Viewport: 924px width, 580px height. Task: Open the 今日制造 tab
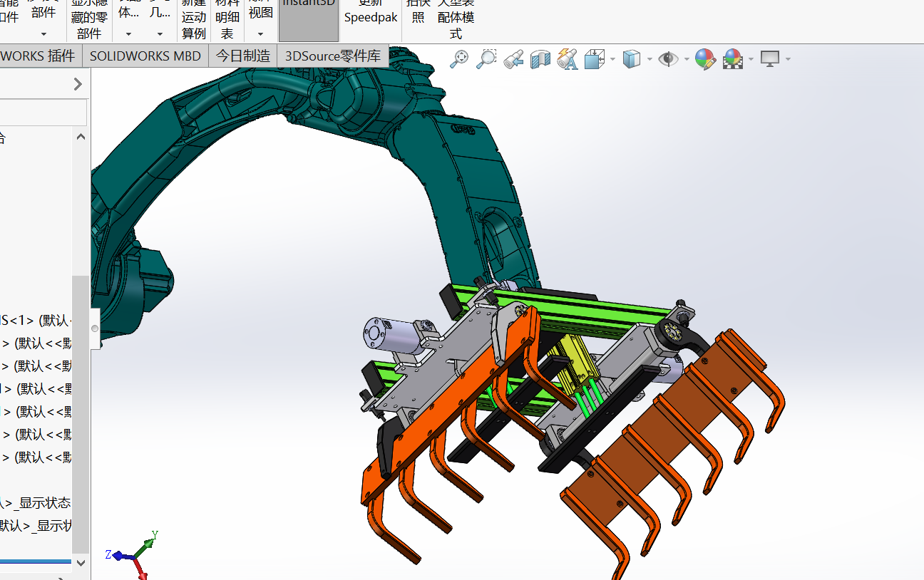(243, 56)
